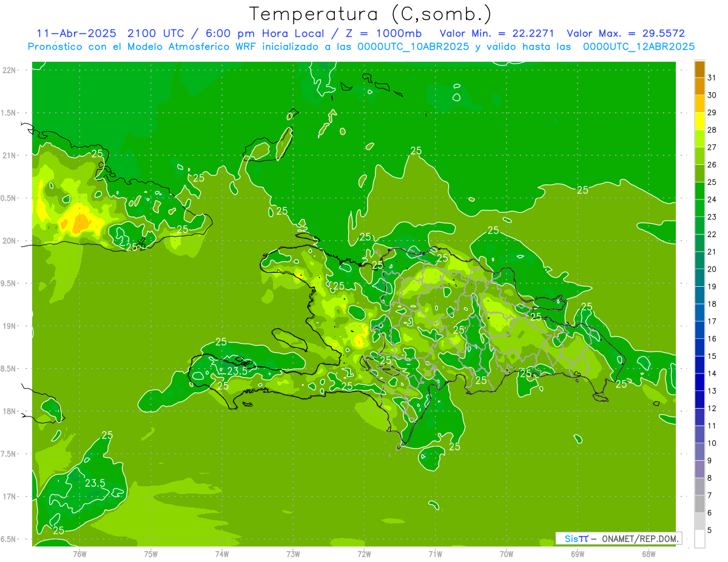Click the dark blue legend band between 12 and 13
Screen dimensions: 728x562
(699, 400)
